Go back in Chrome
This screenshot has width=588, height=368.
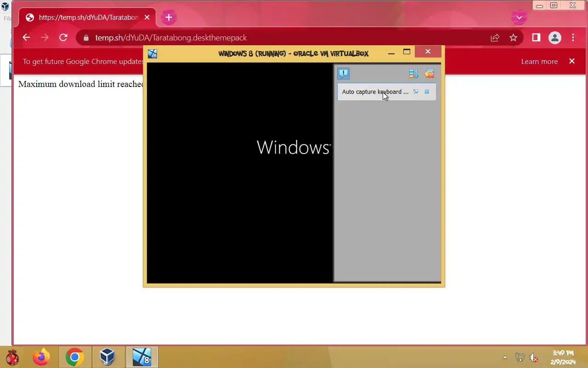[x=26, y=38]
